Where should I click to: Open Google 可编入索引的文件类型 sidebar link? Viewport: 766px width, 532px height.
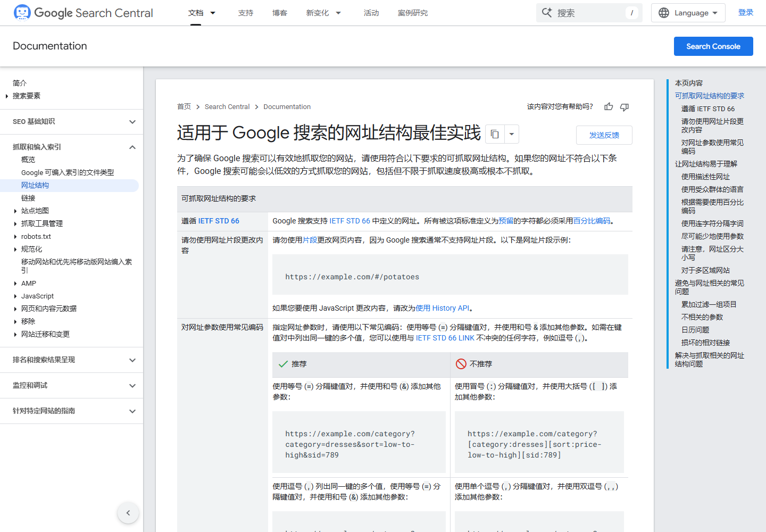pos(68,172)
